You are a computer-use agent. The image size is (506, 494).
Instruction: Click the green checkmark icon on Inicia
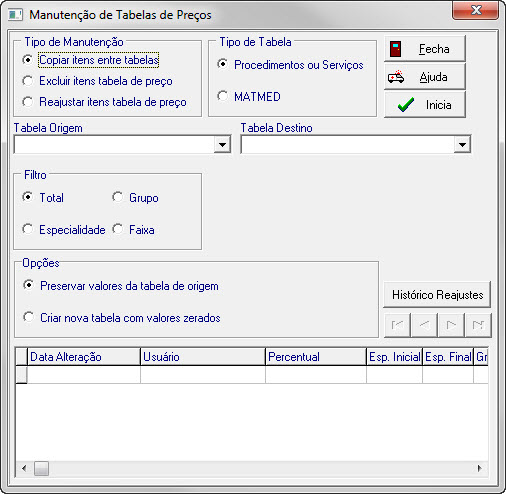click(406, 105)
